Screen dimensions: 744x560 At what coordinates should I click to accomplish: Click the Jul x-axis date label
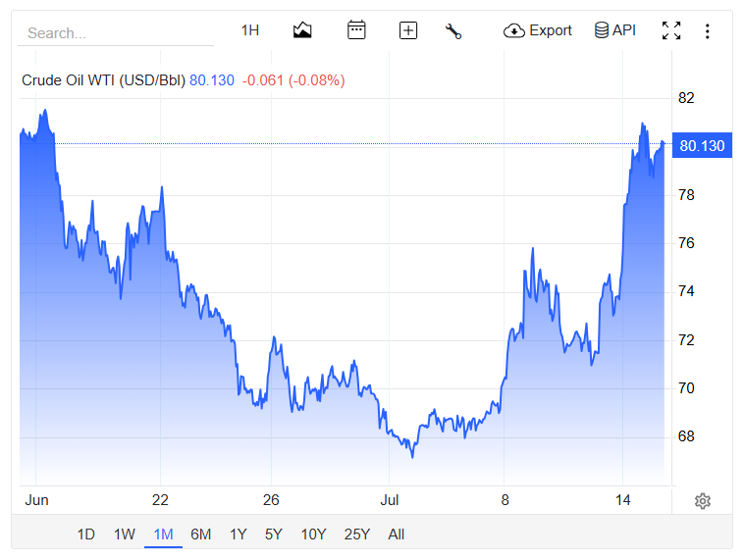(x=389, y=500)
